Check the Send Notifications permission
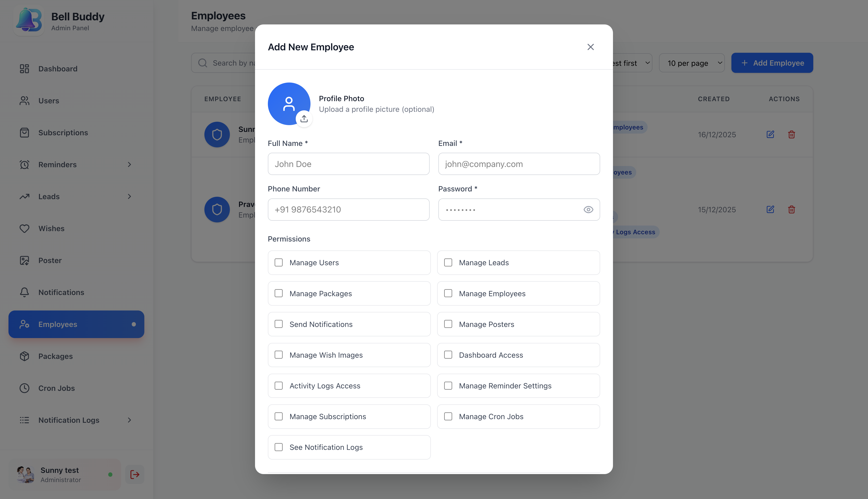868x499 pixels. 279,324
